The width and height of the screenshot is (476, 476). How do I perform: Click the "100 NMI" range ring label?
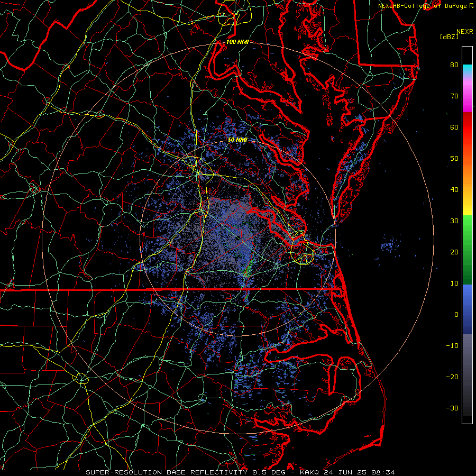(237, 42)
